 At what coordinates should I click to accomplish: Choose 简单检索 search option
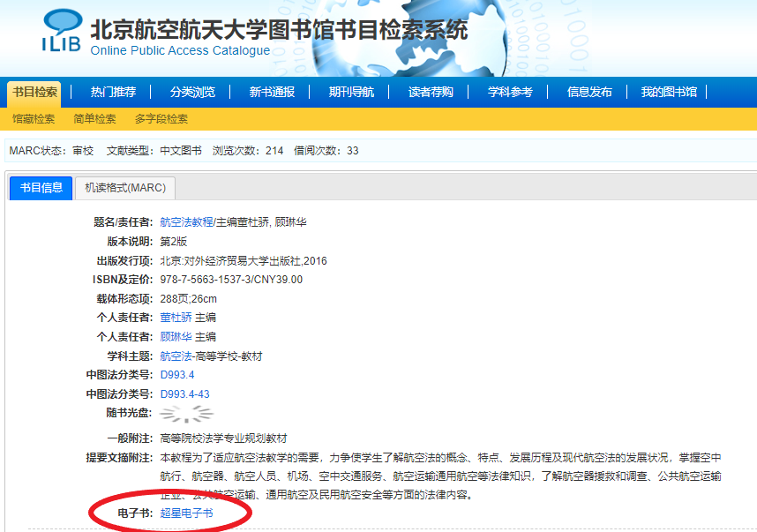click(x=94, y=119)
